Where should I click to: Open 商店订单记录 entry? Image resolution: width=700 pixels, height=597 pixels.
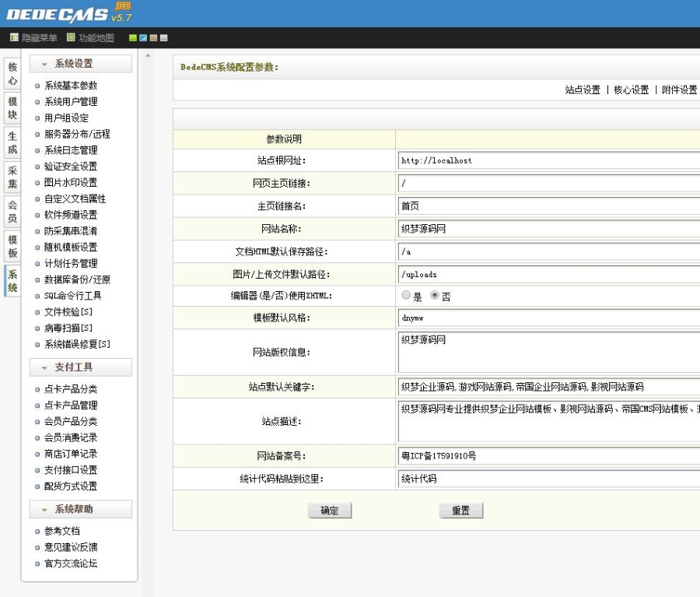point(71,454)
